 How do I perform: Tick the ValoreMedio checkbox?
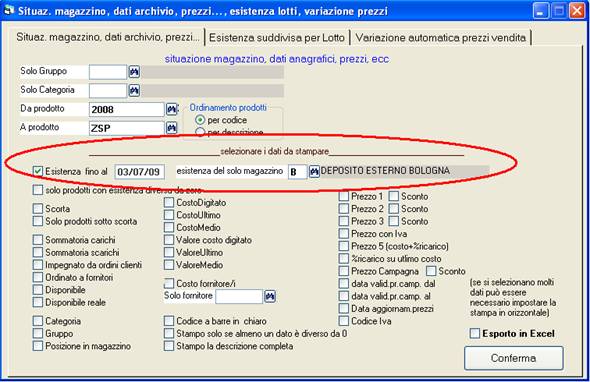point(169,265)
